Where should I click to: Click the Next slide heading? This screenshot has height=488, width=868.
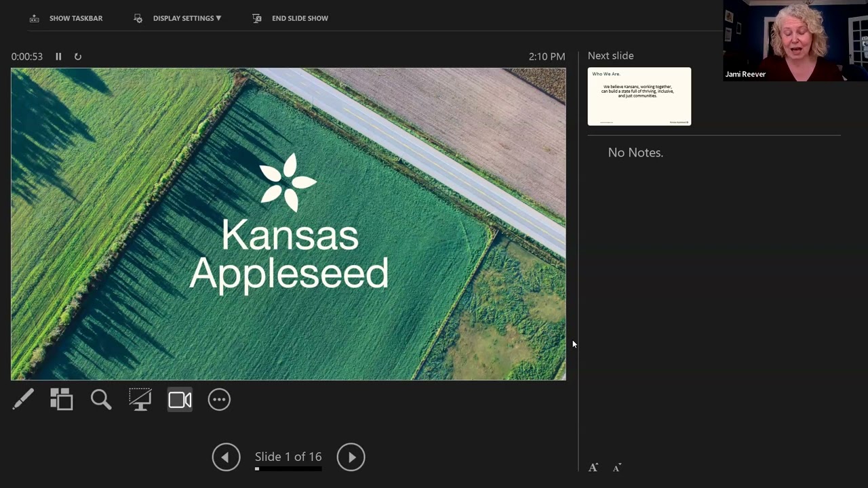pyautogui.click(x=611, y=56)
